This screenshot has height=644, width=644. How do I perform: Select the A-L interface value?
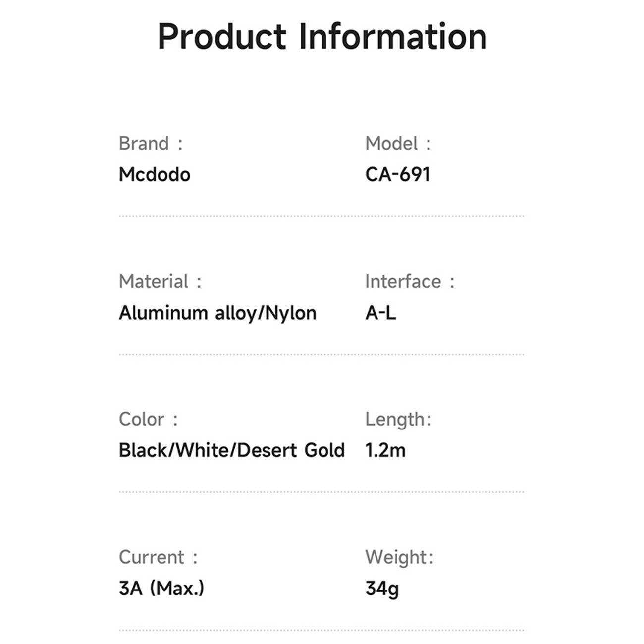[x=380, y=313]
